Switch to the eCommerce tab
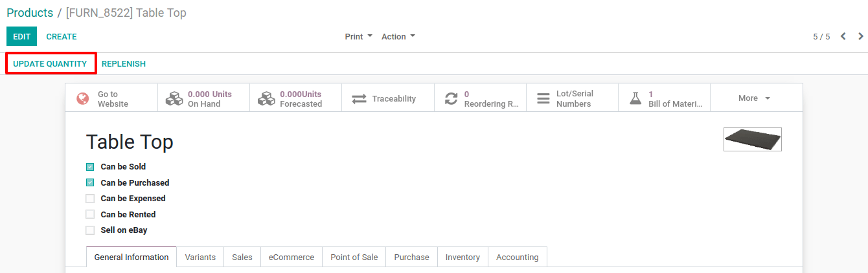The height and width of the screenshot is (273, 868). [x=291, y=257]
